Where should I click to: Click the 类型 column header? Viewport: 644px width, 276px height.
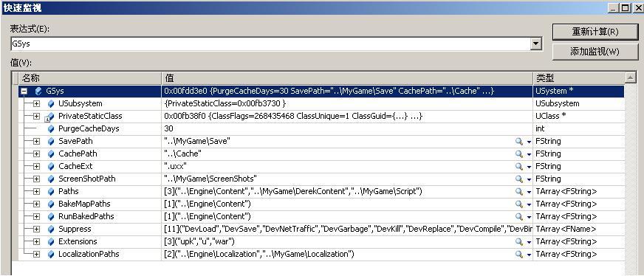(x=579, y=78)
